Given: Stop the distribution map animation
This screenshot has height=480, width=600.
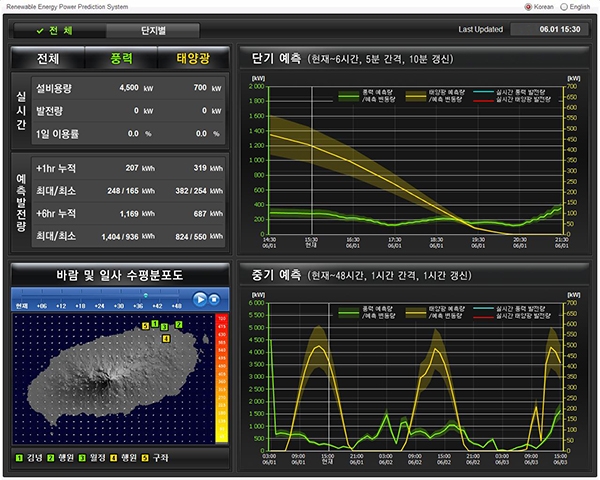Looking at the screenshot, I should click(215, 299).
